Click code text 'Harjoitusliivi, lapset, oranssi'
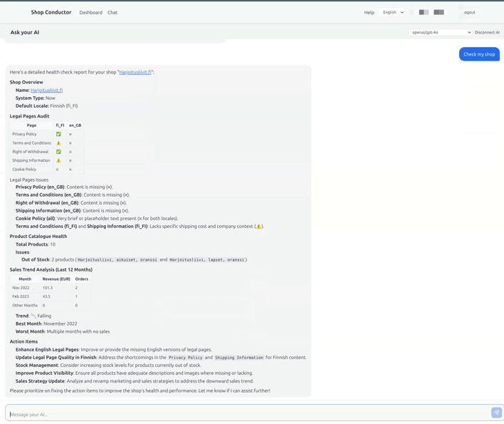The width and height of the screenshot is (504, 424). (x=207, y=259)
